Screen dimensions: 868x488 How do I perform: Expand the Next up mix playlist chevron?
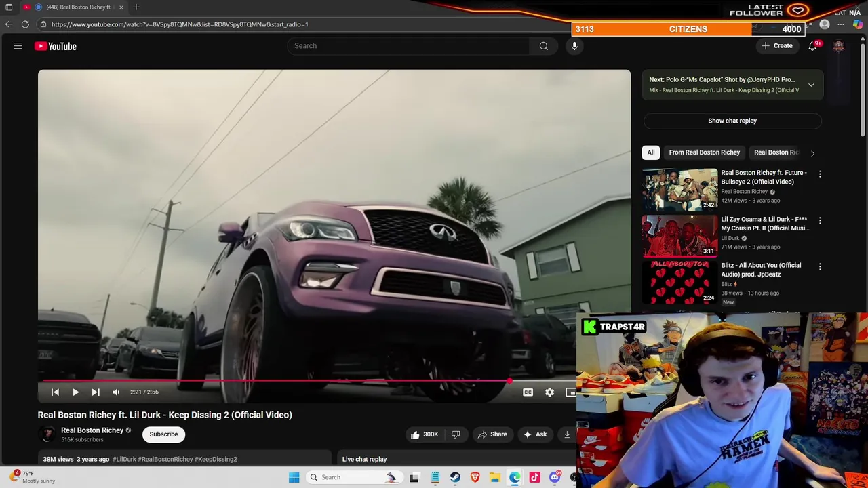811,85
